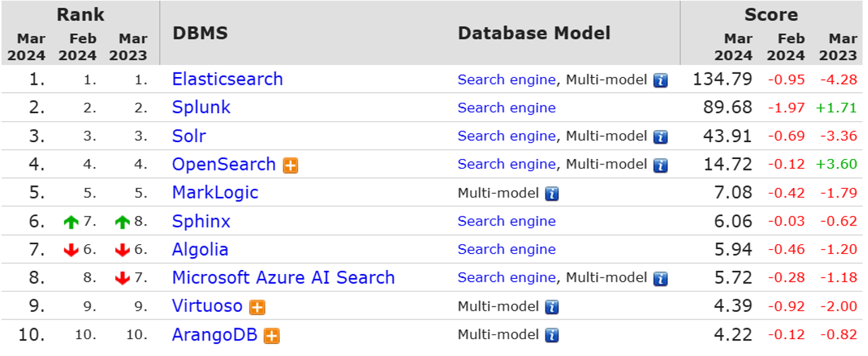
Task: Click the Search engine link in the Elasticsearch row
Action: pyautogui.click(x=507, y=80)
